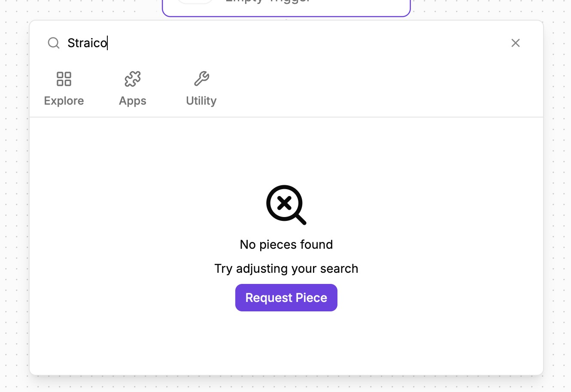Focus the search field containing Straico
The width and height of the screenshot is (571, 392).
(x=88, y=43)
